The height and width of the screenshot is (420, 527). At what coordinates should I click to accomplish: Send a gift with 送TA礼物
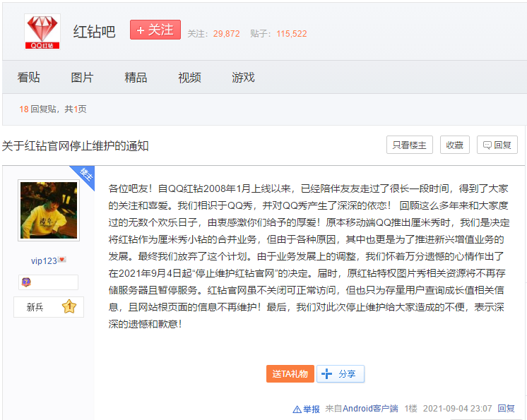tap(290, 374)
